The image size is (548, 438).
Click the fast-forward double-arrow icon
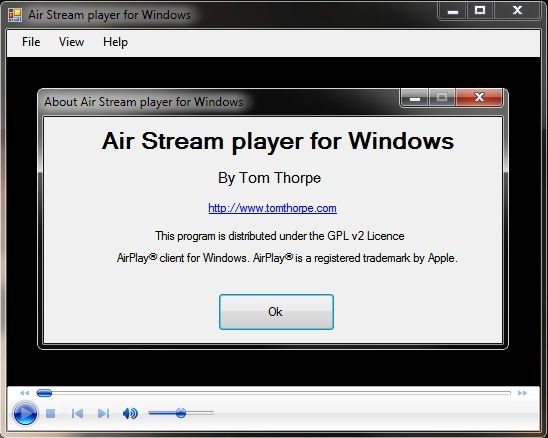pyautogui.click(x=522, y=393)
